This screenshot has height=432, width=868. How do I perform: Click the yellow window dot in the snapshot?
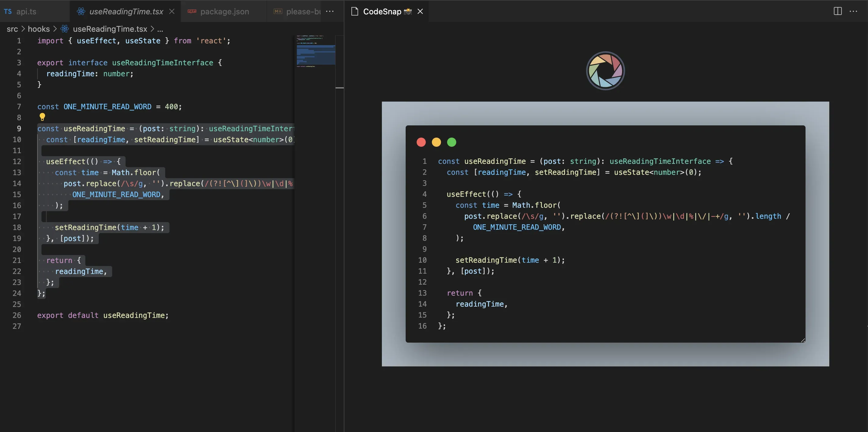tap(436, 142)
